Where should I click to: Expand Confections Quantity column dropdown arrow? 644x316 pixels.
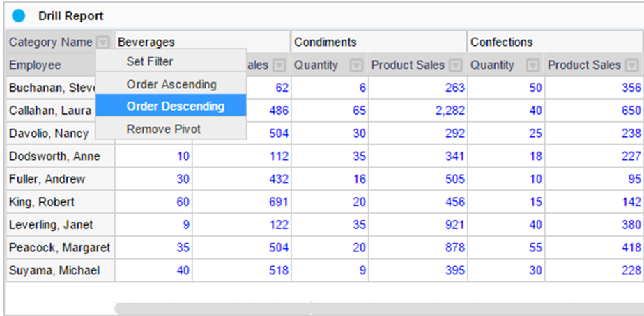tap(532, 65)
